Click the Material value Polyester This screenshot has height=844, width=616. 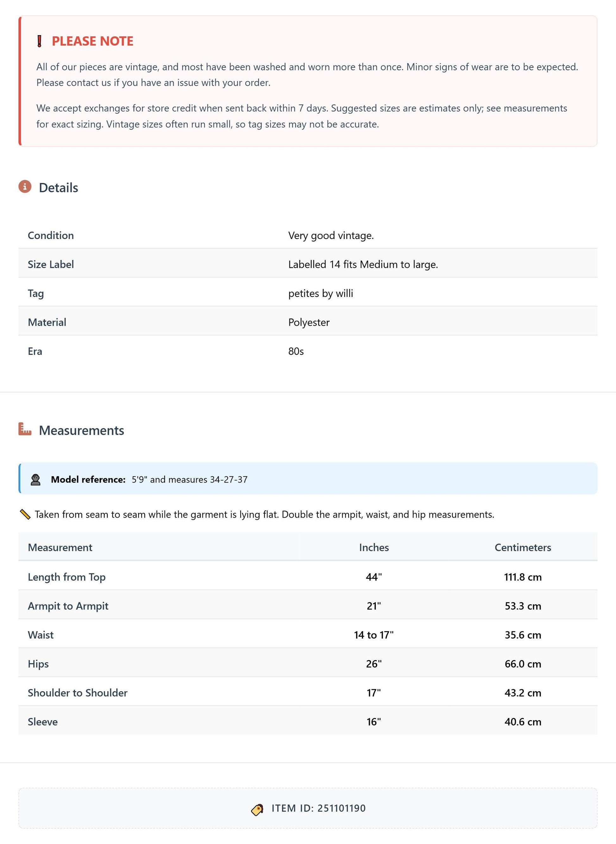[x=309, y=322]
